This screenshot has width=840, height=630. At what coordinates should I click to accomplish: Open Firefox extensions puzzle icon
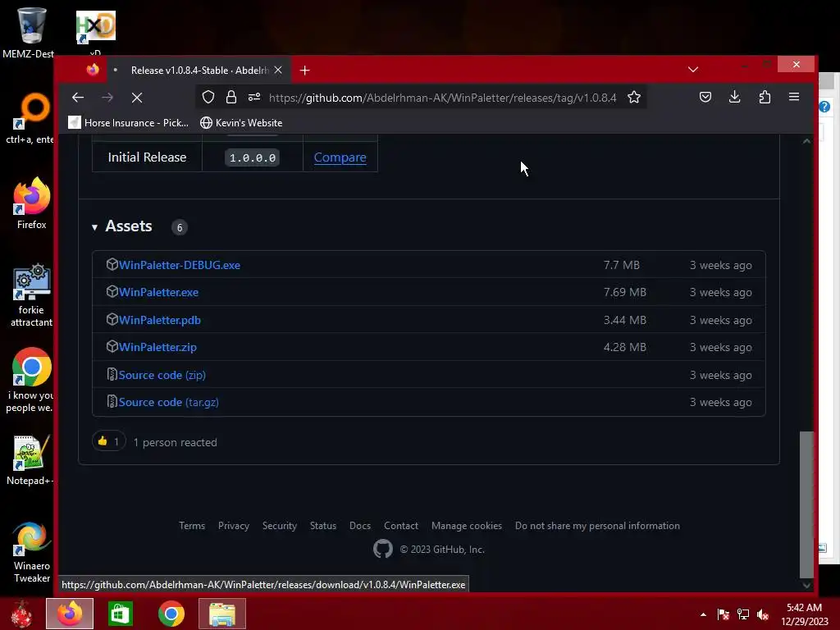coord(765,97)
